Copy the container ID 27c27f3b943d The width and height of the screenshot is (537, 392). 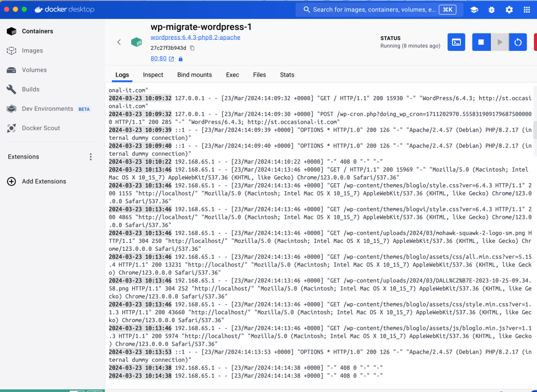click(x=192, y=48)
